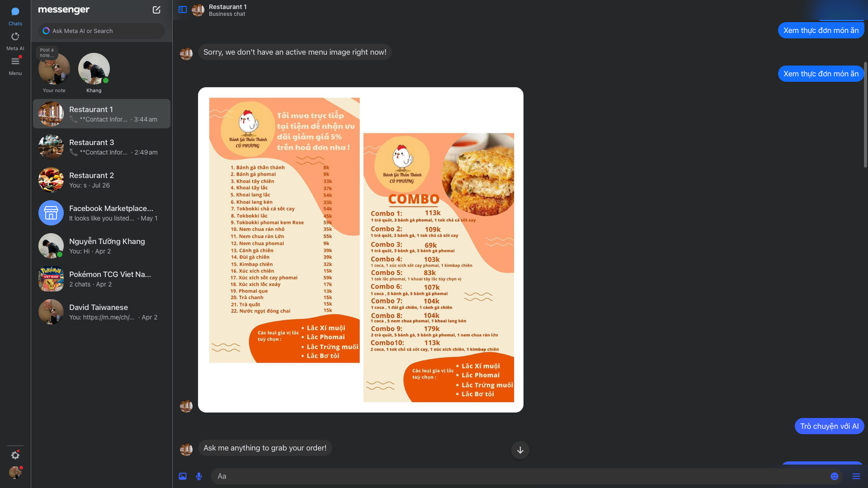Select the Chats tab
Viewport: 868px width, 488px height.
click(15, 16)
